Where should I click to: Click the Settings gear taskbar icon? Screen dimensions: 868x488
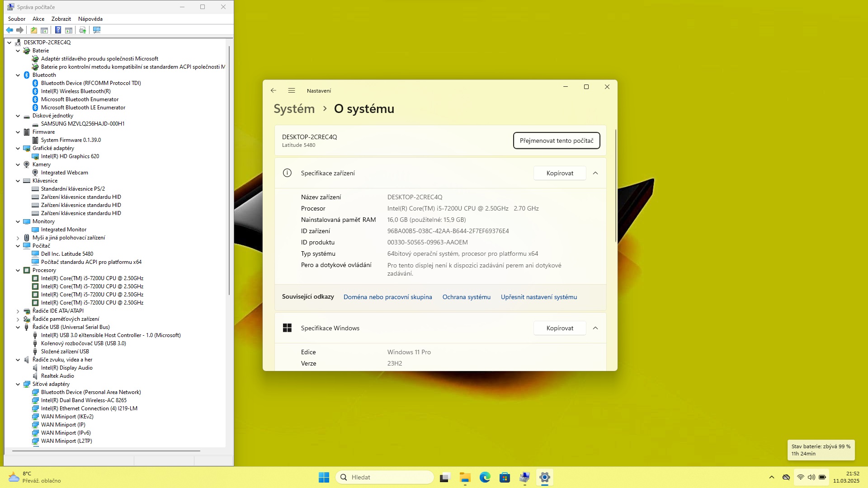tap(545, 477)
